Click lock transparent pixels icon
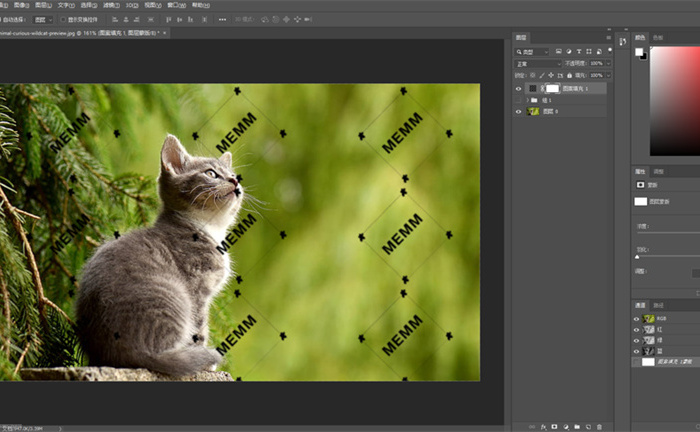The image size is (700, 432). tap(533, 75)
